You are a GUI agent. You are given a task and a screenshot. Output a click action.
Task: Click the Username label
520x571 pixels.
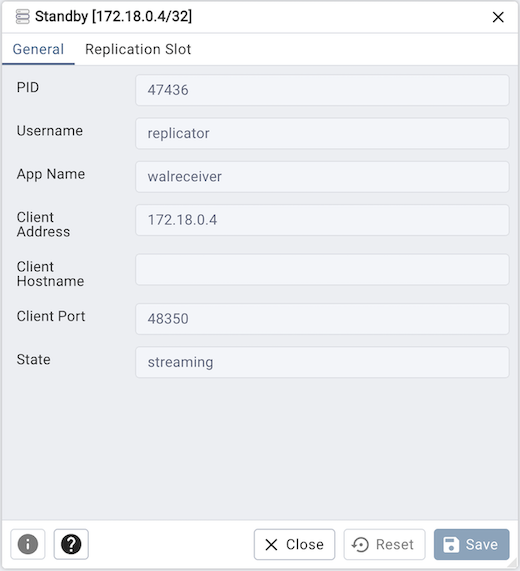tap(50, 131)
